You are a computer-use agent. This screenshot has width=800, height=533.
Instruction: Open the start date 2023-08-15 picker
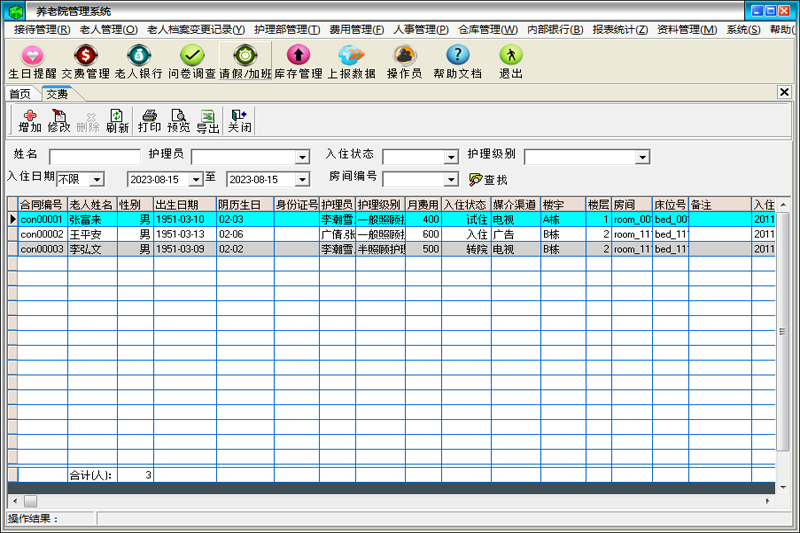click(196, 180)
